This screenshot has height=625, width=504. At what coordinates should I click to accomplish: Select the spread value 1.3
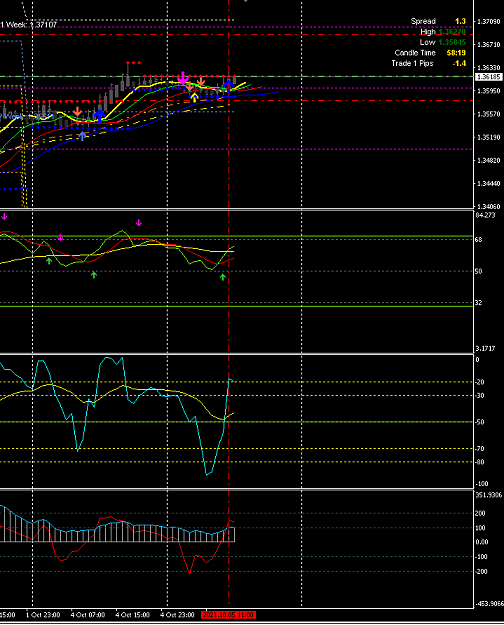460,21
